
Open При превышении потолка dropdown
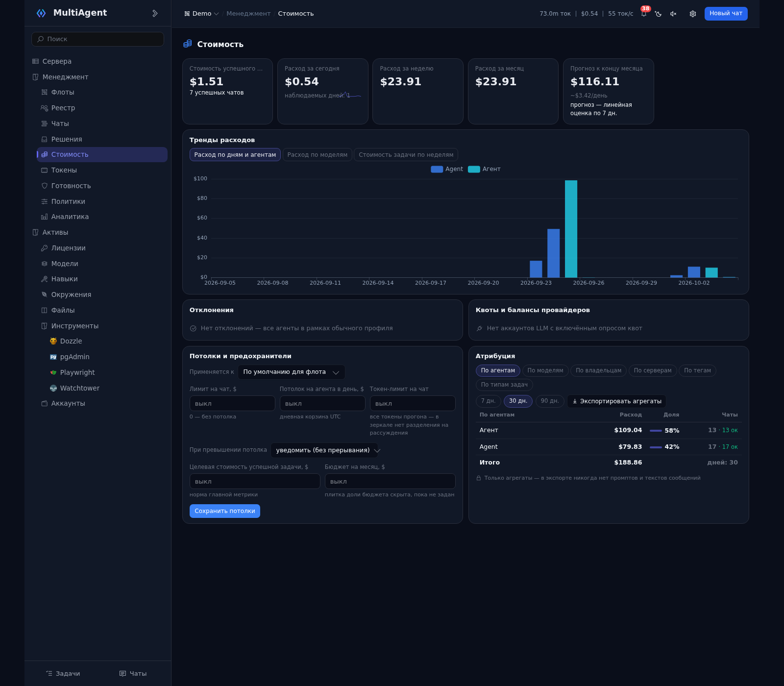325,450
